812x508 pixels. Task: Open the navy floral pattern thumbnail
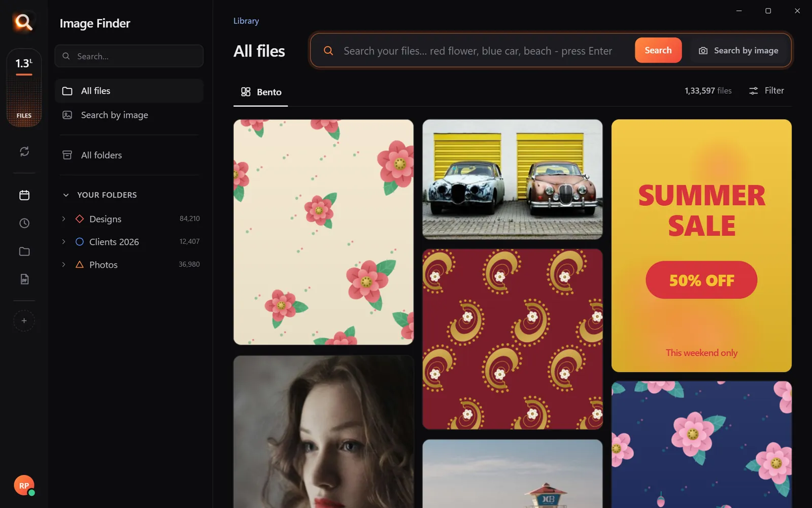point(701,444)
